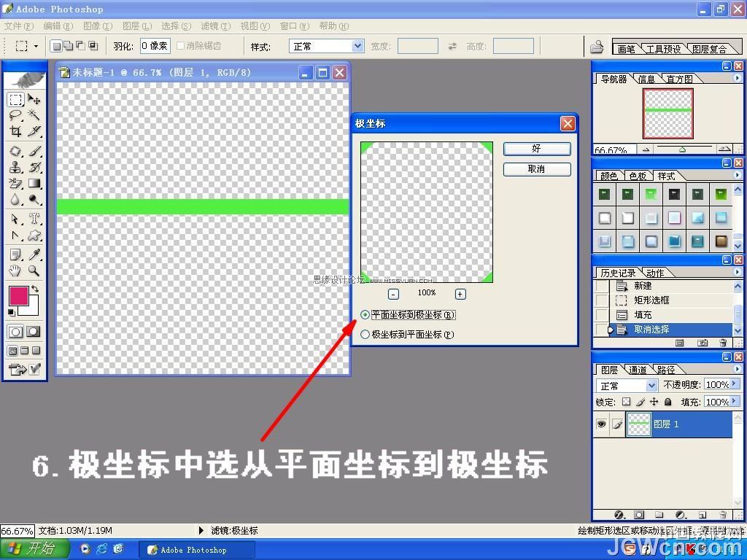This screenshot has height=560, width=747.
Task: Open the navigator panel flyout menu arrow
Action: [738, 77]
